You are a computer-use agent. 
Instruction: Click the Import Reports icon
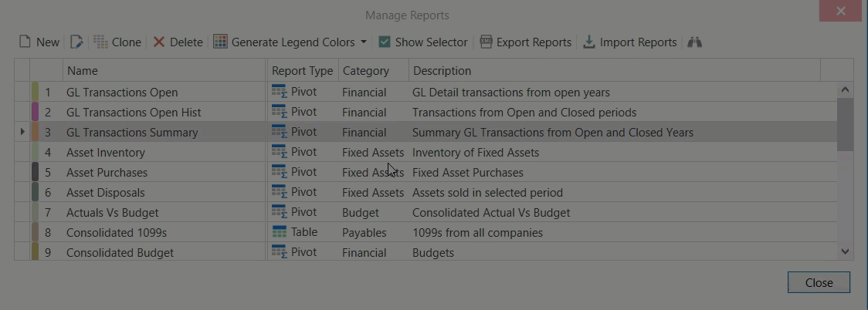588,42
